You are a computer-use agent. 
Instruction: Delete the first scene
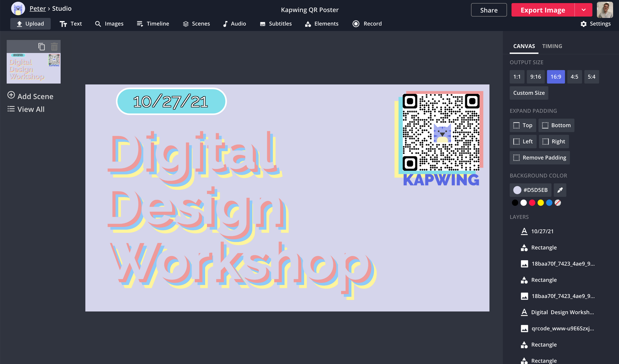(x=54, y=46)
